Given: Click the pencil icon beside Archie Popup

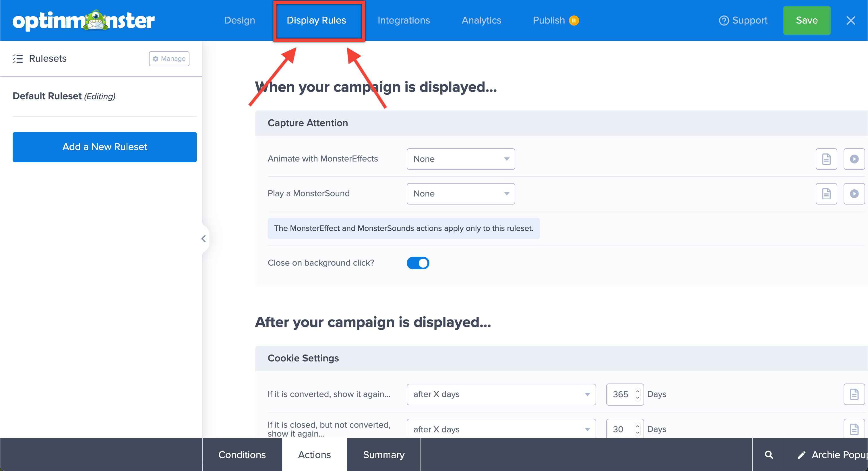Looking at the screenshot, I should tap(802, 455).
